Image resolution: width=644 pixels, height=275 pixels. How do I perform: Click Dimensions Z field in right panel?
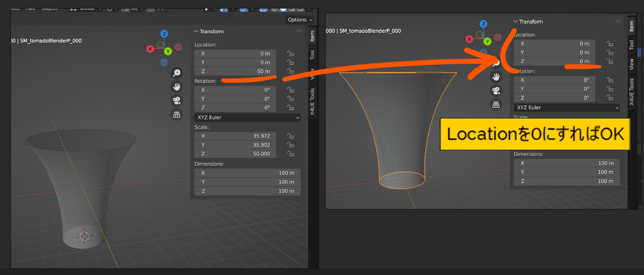567,181
